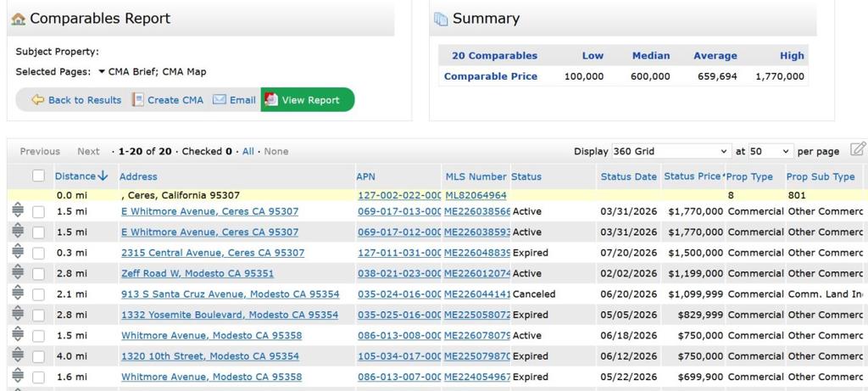Click the Comm. Land sub type cell
Image resolution: width=868 pixels, height=391 pixels.
(x=826, y=294)
